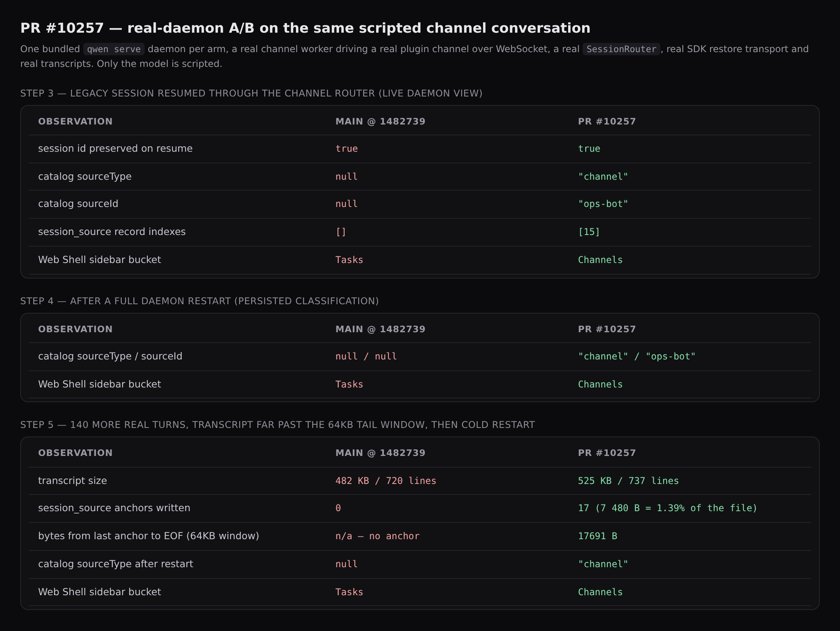The width and height of the screenshot is (840, 631).
Task: Click Channels bucket value in Step 5 table
Action: click(x=600, y=592)
